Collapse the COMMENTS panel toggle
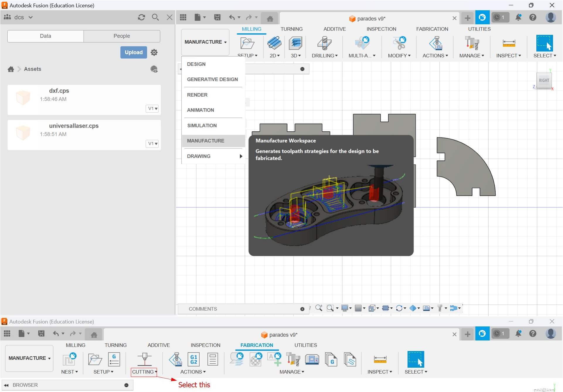This screenshot has height=392, width=563. 302,309
